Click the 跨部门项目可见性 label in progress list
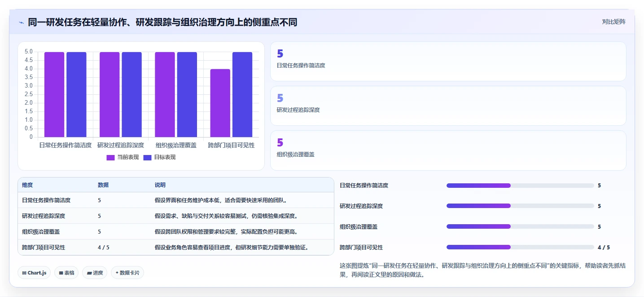 point(361,248)
